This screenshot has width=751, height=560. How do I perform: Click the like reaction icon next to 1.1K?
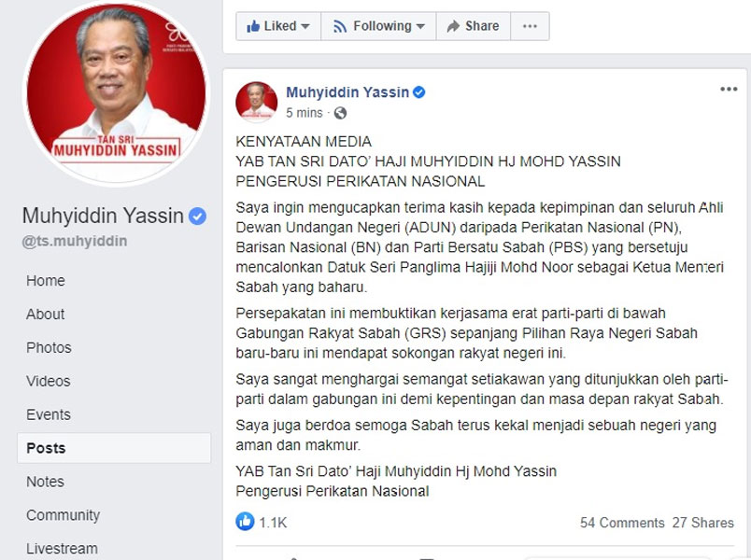pos(245,521)
